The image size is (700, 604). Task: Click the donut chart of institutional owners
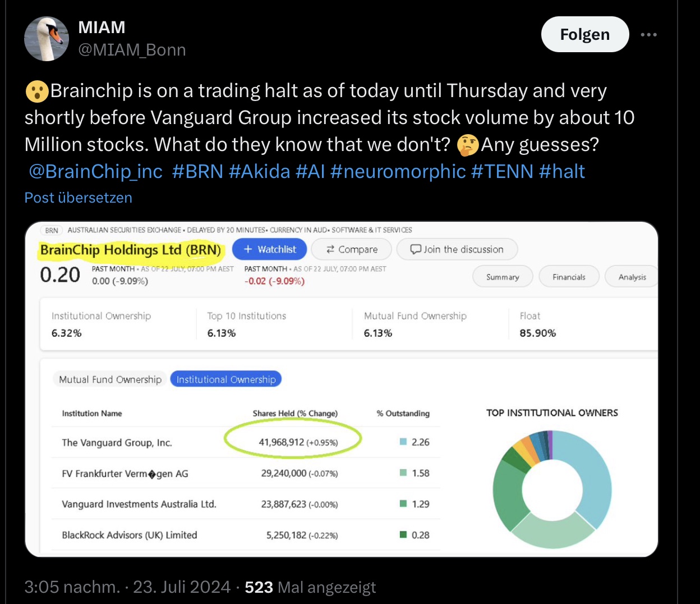[x=552, y=489]
